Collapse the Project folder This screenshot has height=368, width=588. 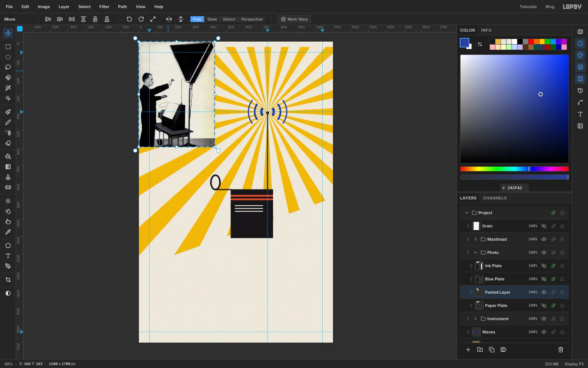pyautogui.click(x=467, y=213)
